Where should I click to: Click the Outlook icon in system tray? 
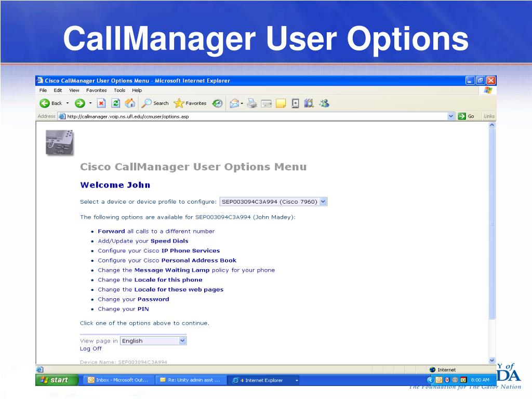[x=438, y=380]
